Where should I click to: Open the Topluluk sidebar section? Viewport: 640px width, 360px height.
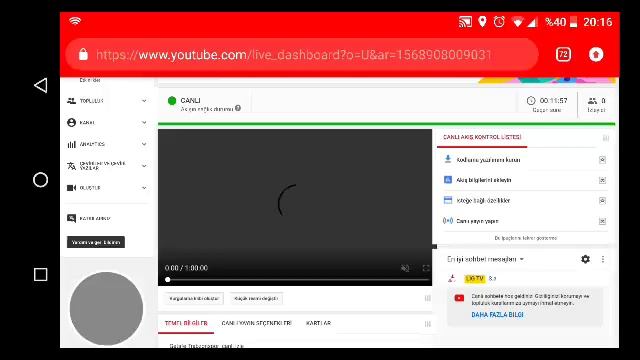pyautogui.click(x=91, y=101)
